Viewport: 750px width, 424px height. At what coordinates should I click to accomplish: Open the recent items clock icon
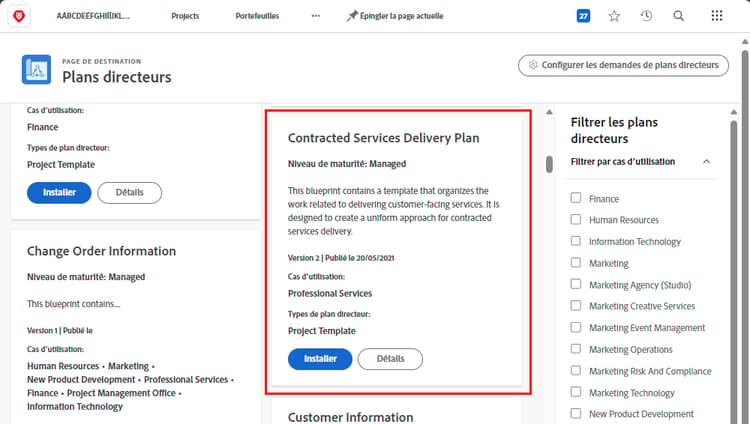646,16
